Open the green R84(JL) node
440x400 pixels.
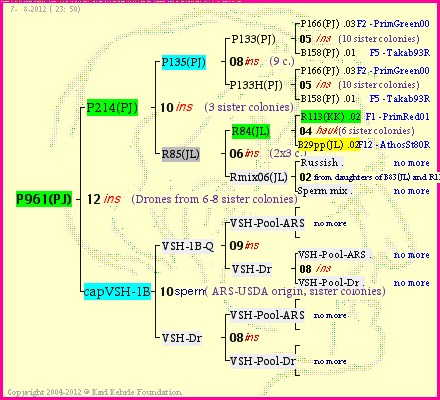tap(251, 131)
